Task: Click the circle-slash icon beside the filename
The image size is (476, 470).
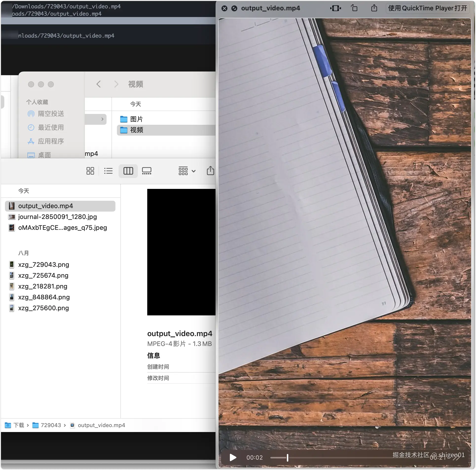Action: coord(234,8)
